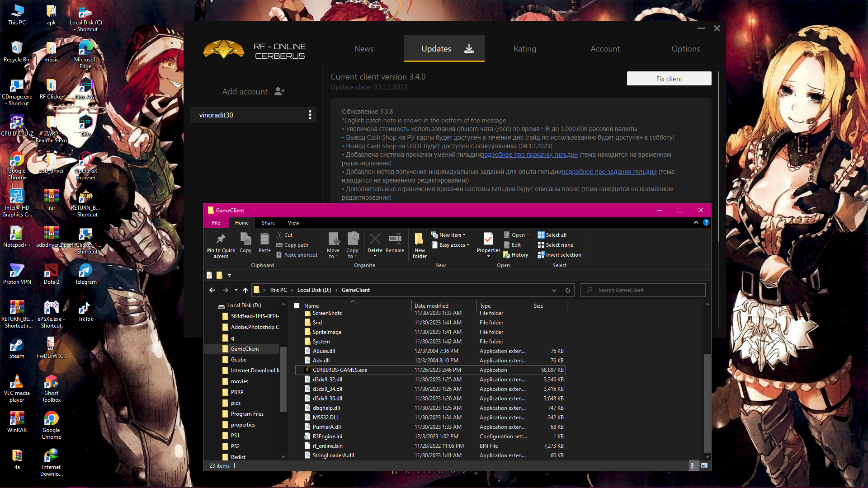Select vinoradit30 account entry
This screenshot has height=488, width=868.
click(253, 115)
